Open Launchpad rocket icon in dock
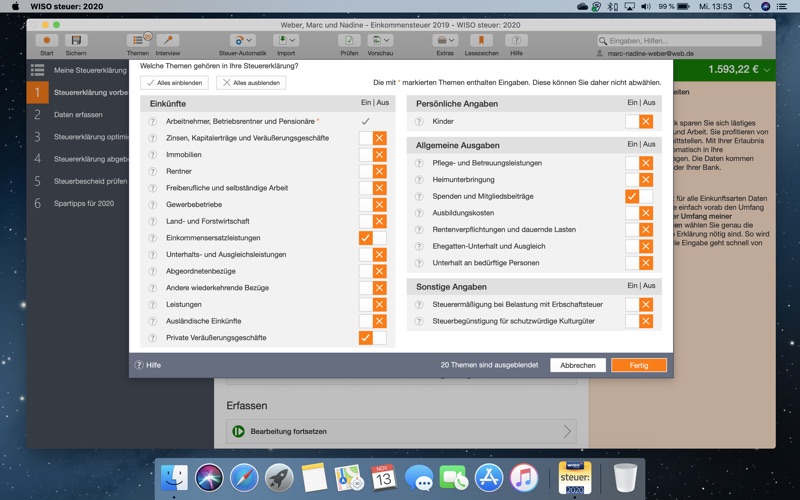 coord(279,478)
